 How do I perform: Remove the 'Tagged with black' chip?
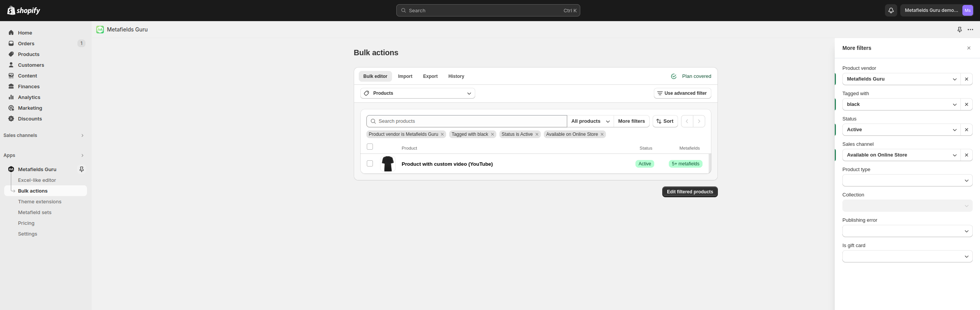(x=492, y=134)
